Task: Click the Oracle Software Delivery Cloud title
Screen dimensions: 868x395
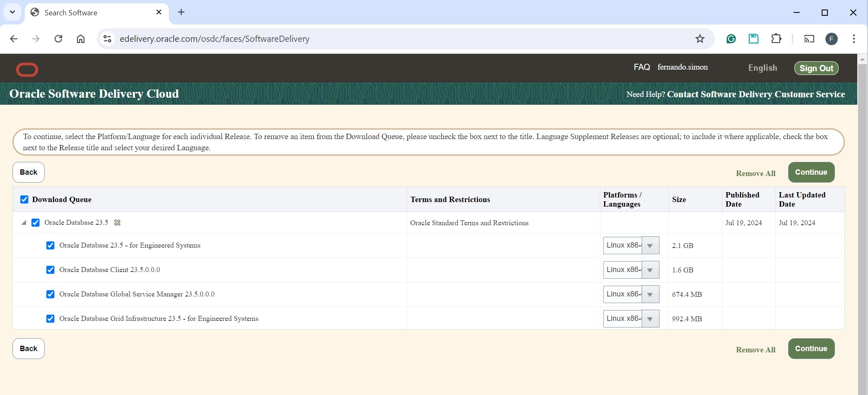Action: click(94, 94)
